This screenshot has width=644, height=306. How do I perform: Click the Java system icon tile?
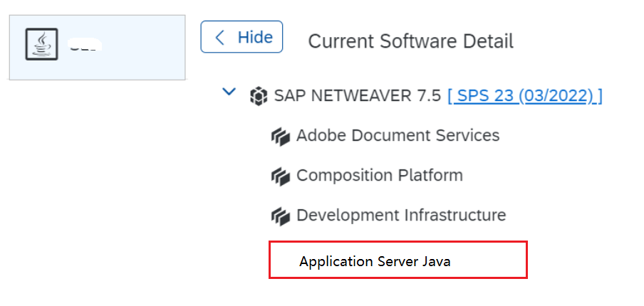[x=42, y=44]
